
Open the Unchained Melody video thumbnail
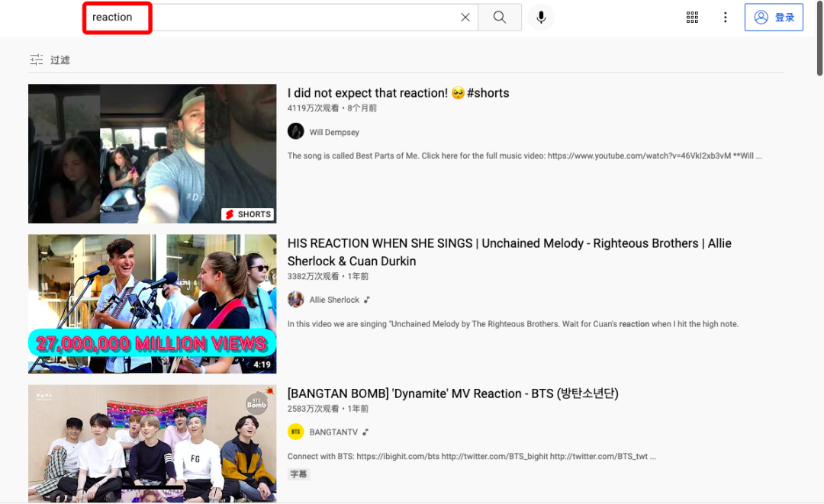point(153,304)
